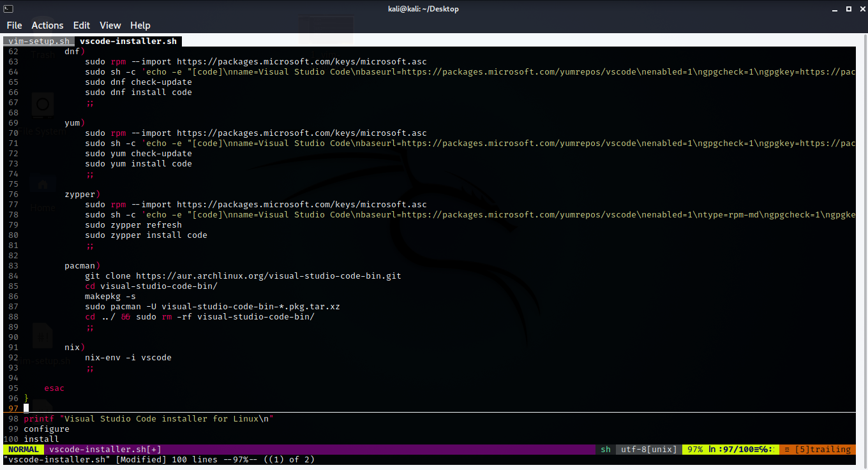This screenshot has width=868, height=470.
Task: Click the rpm --import line under dnf
Action: pos(256,62)
